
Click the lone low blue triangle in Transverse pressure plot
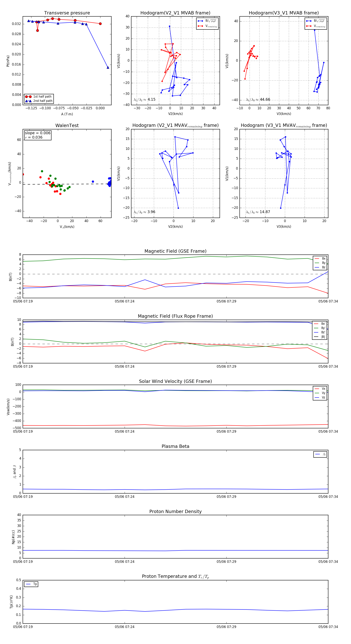[x=108, y=68]
